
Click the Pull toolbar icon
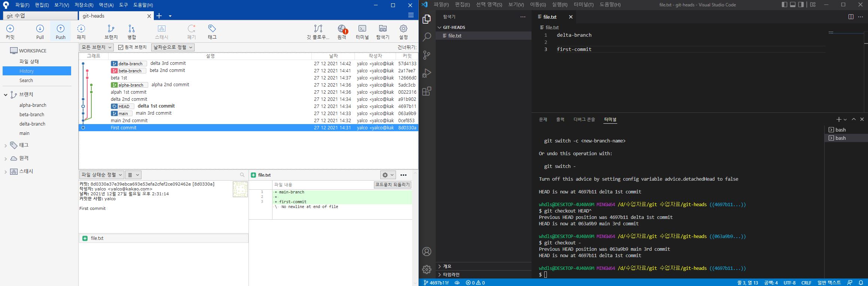point(40,32)
